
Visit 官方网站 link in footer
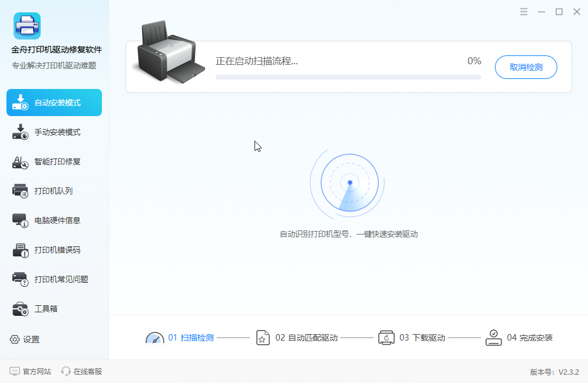coord(31,371)
